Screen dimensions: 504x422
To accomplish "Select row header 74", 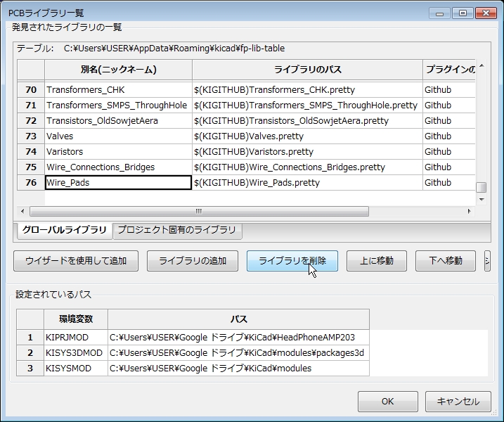I will click(31, 151).
